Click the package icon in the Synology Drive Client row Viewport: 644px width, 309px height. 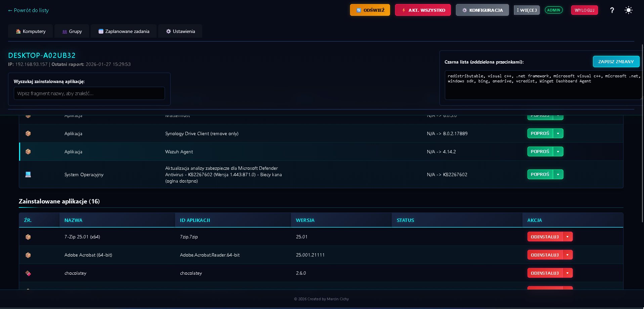coord(28,133)
